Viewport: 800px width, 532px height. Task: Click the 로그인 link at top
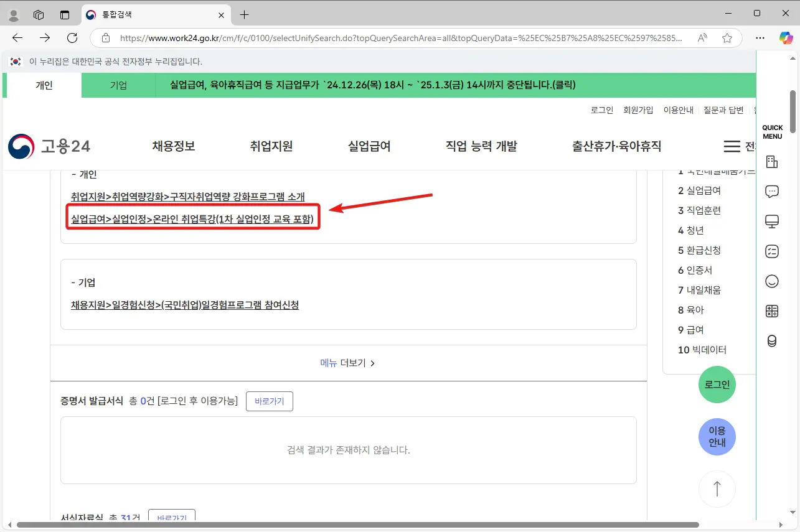coord(602,110)
